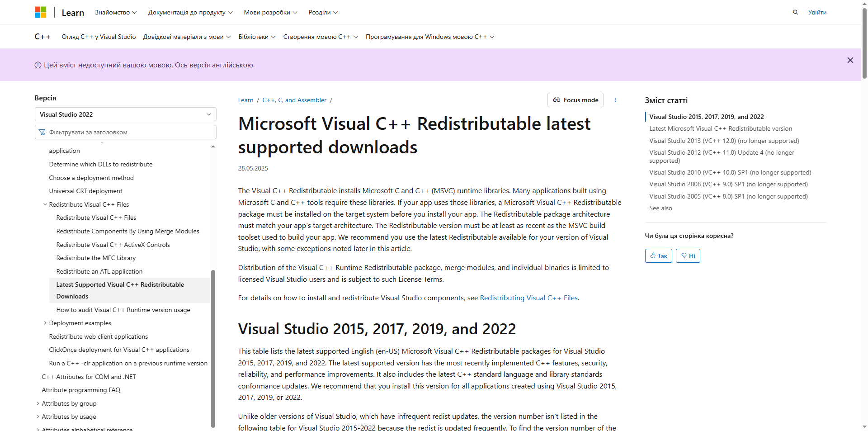The height and width of the screenshot is (431, 868).
Task: Jump to Visual Studio 2013 (VC++ 12.0) section
Action: (724, 141)
